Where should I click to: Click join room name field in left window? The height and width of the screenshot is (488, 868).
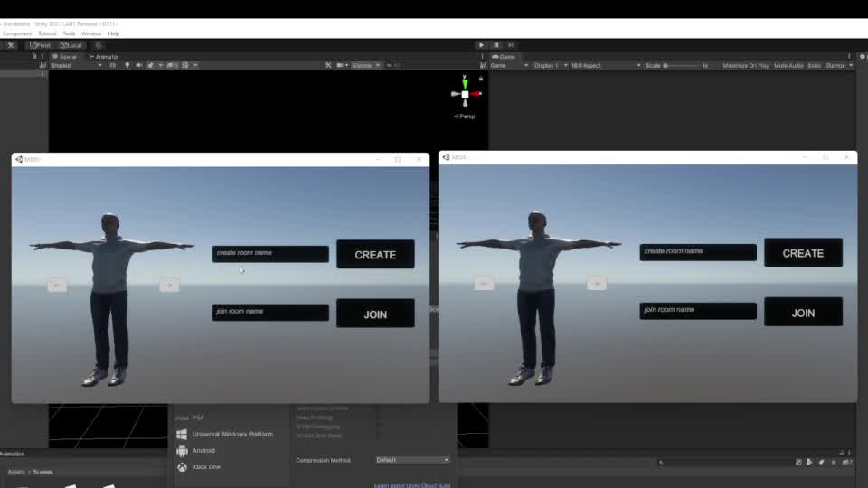pyautogui.click(x=270, y=312)
